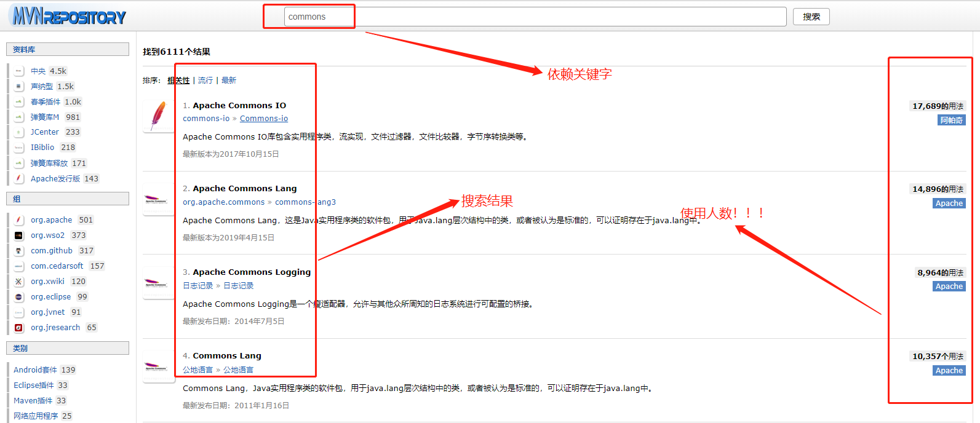Open the commons-io group link
The image size is (980, 423).
point(206,119)
